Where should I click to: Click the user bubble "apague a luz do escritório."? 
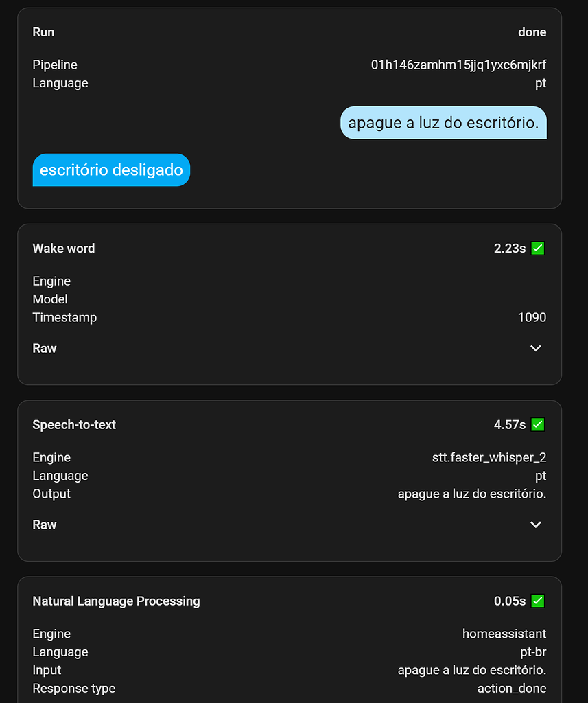tap(443, 122)
